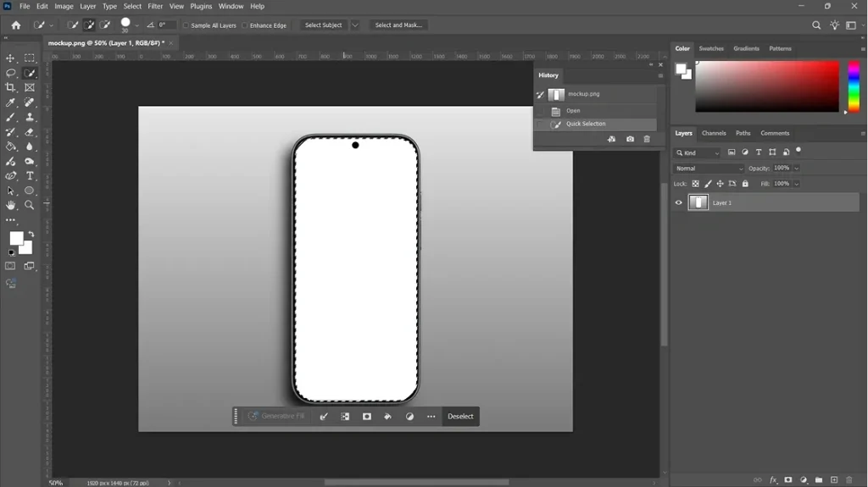Open brush picker dropdown arrow
Image resolution: width=868 pixels, height=487 pixels.
[x=137, y=25]
